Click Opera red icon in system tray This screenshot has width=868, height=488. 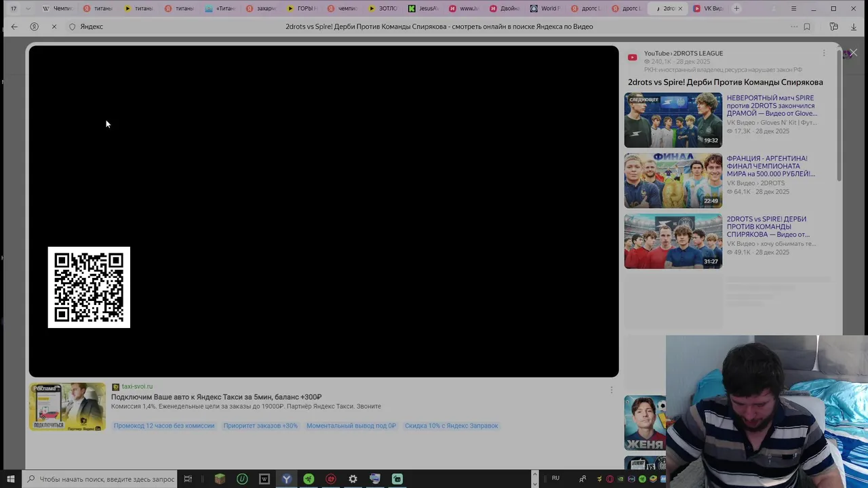click(x=610, y=479)
